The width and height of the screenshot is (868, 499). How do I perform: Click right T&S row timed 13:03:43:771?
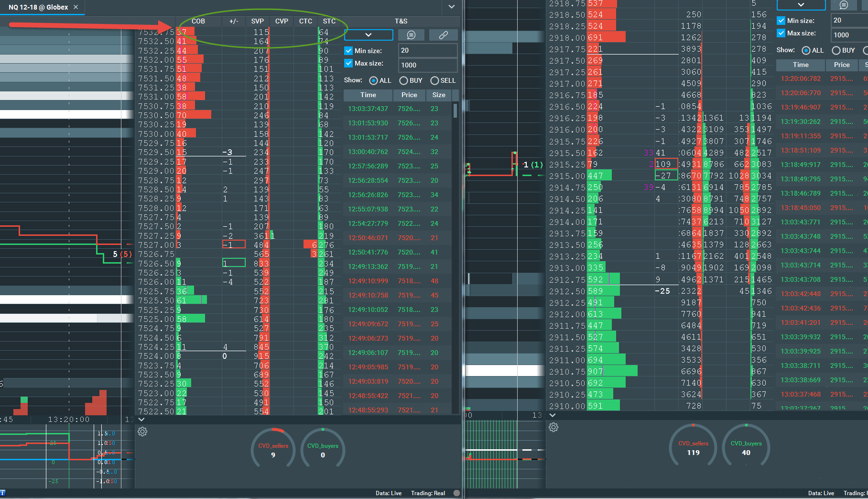click(x=822, y=222)
